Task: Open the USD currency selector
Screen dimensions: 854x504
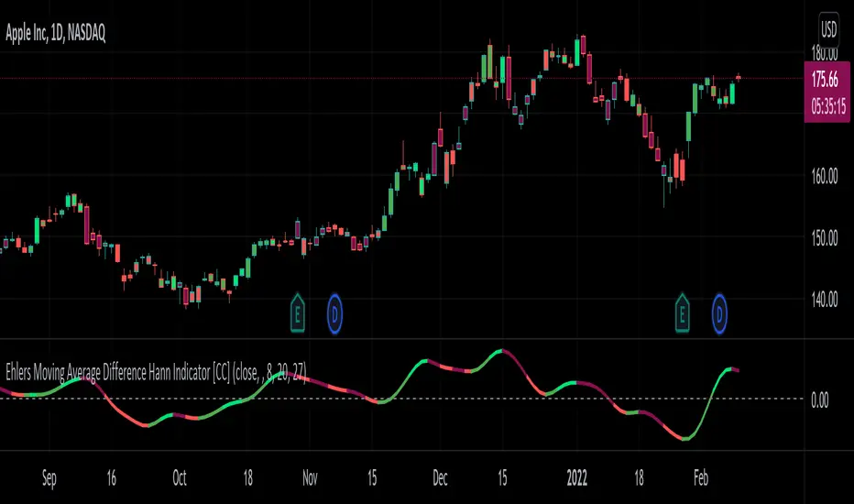Action: pos(828,29)
